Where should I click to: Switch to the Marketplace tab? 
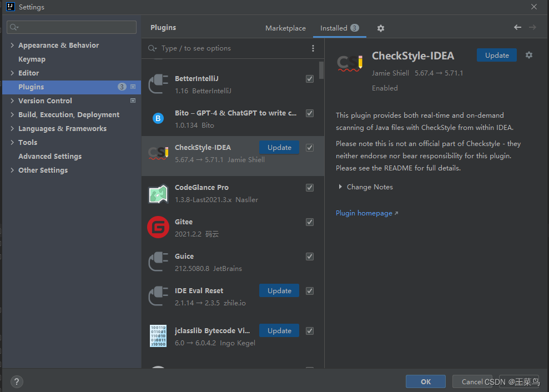click(x=285, y=28)
